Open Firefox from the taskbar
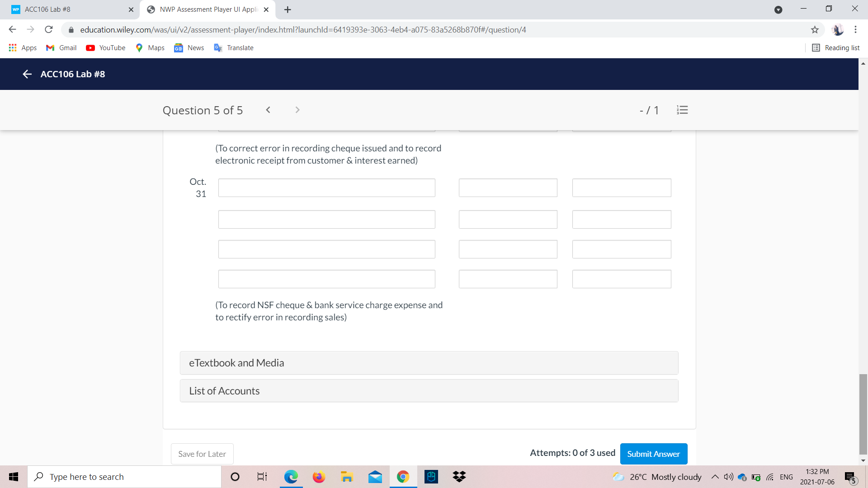This screenshot has height=488, width=868. tap(319, 477)
